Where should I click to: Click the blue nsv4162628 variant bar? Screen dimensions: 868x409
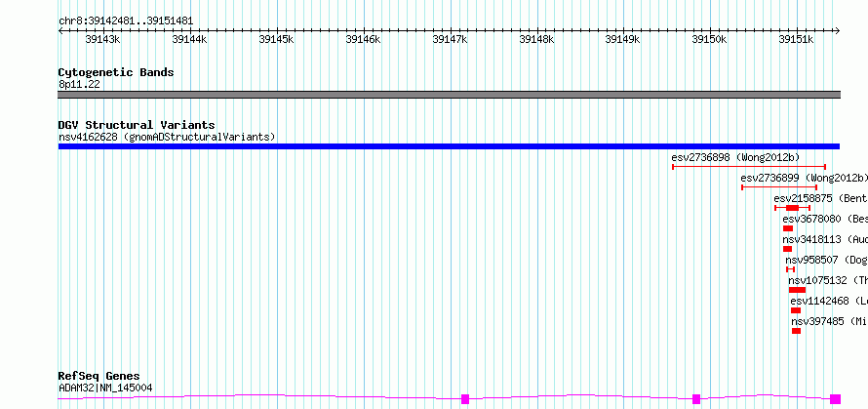(449, 146)
